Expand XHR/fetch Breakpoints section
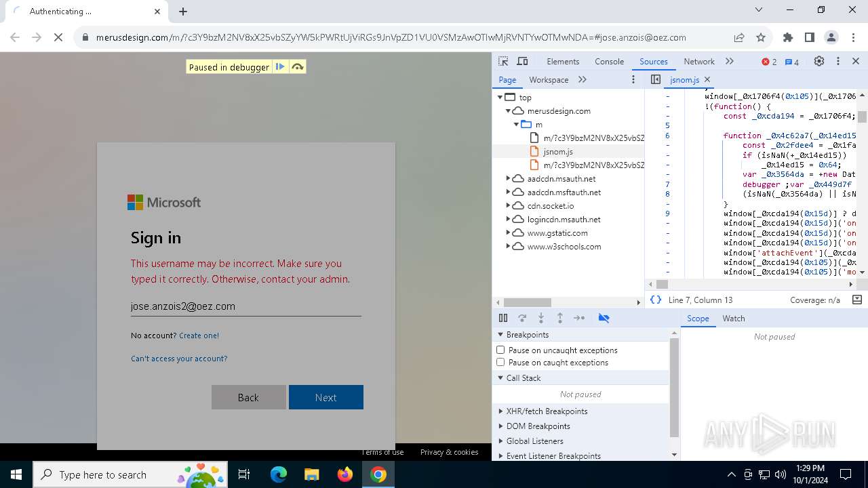868x488 pixels. 501,411
